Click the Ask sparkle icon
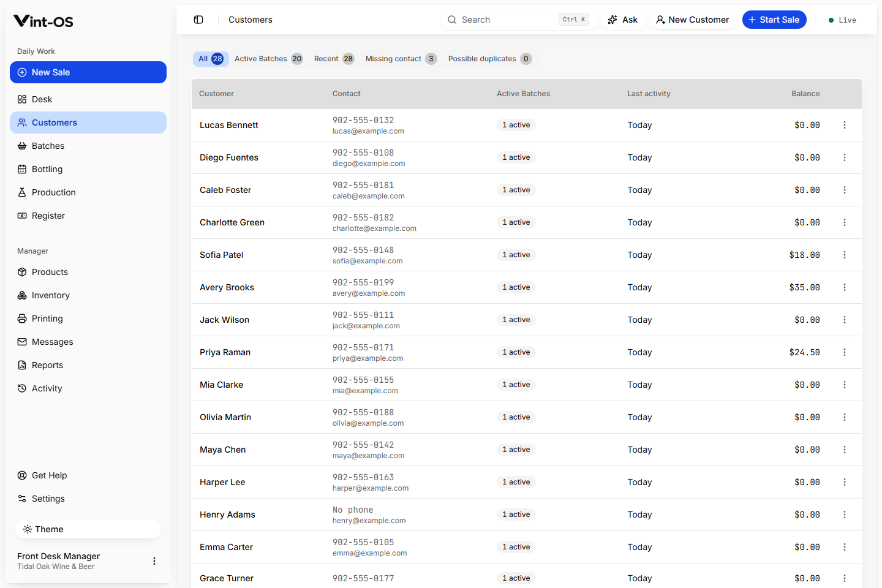882x588 pixels. [x=612, y=20]
